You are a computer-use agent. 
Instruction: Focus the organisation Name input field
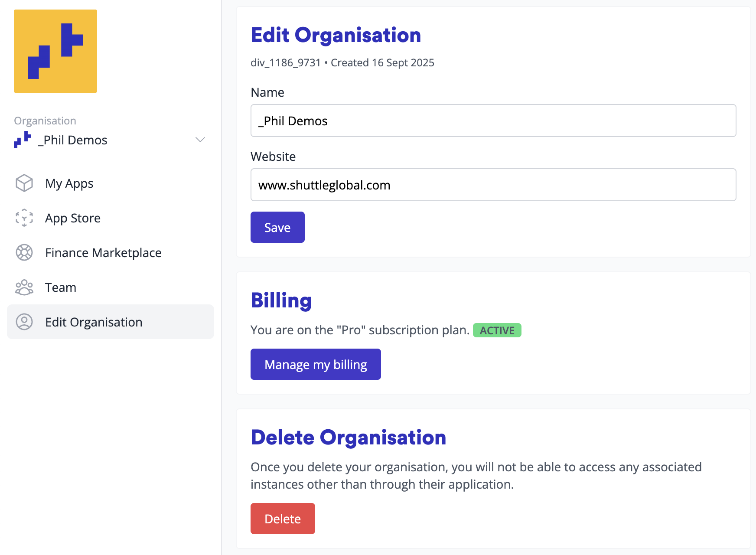click(493, 121)
